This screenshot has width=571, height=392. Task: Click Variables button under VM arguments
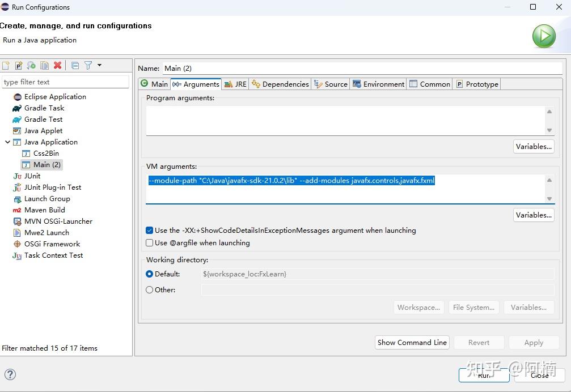(x=534, y=215)
